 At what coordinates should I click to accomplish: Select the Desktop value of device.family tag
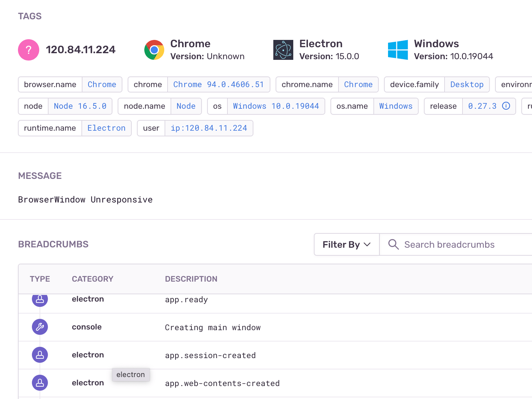click(x=467, y=84)
